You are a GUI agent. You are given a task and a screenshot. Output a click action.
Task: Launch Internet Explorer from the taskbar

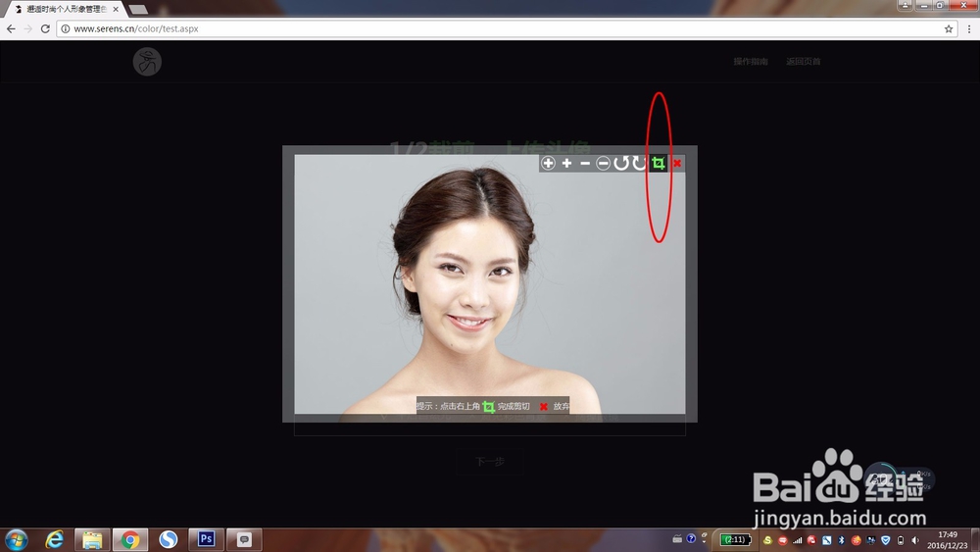55,539
